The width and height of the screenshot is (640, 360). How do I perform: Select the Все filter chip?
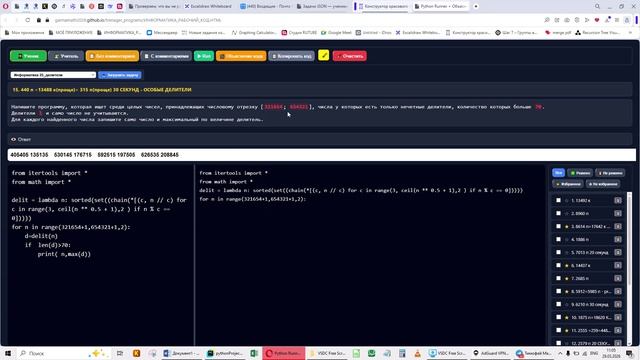558,173
